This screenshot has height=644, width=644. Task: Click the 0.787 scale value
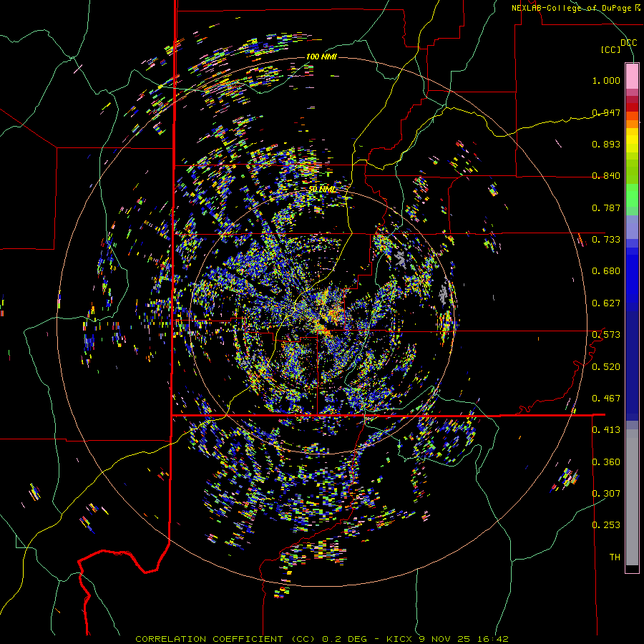[606, 208]
